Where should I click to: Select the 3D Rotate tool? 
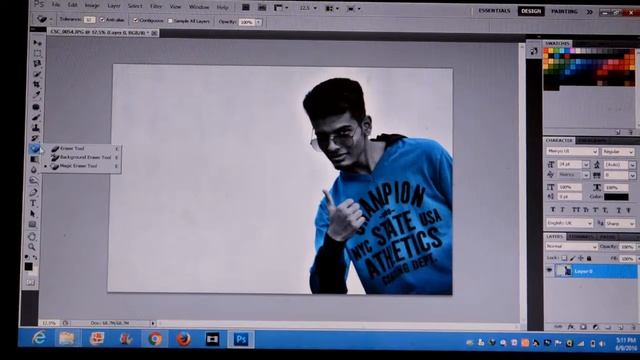point(32,236)
